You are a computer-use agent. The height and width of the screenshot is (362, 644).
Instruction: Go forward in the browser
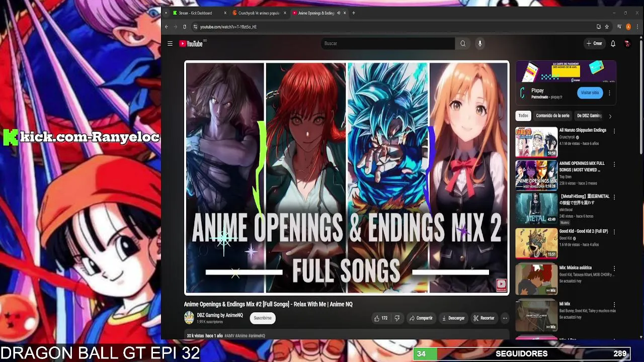[x=176, y=27]
